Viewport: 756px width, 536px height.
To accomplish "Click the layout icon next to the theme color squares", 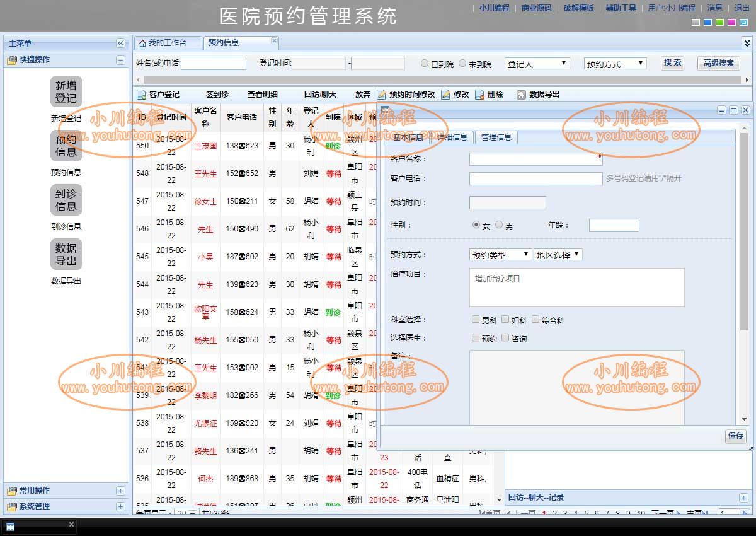I will tap(743, 23).
